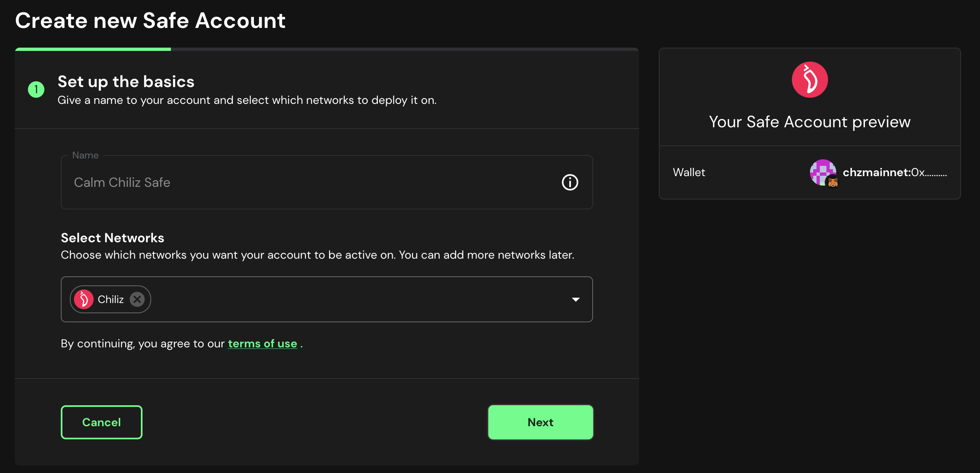Click the MetaMask fox badge
Viewport: 980px width, 473px height.
(833, 182)
